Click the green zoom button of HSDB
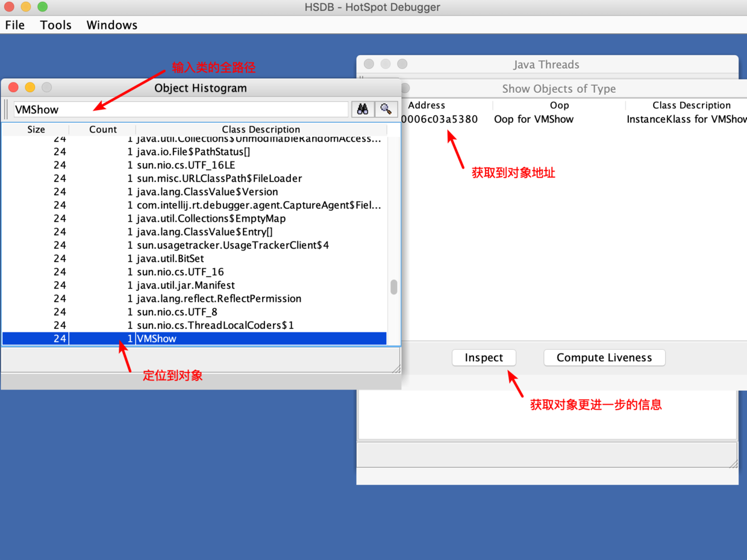Viewport: 747px width, 560px height. click(x=42, y=7)
